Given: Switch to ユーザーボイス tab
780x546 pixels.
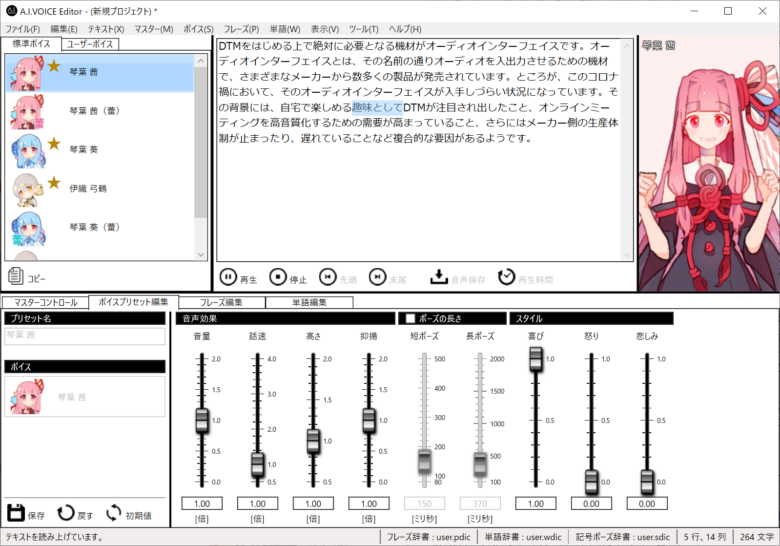Looking at the screenshot, I should click(90, 44).
